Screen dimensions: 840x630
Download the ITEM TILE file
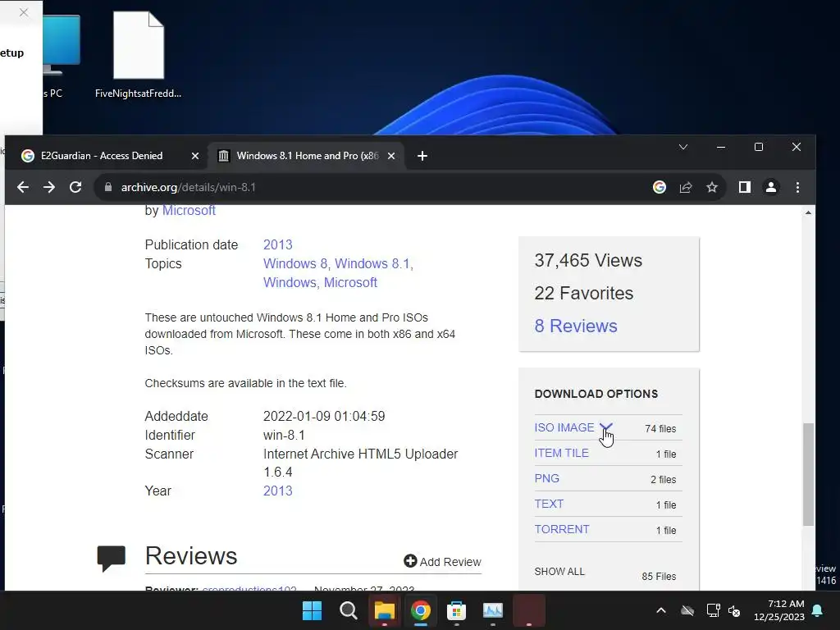(x=561, y=453)
